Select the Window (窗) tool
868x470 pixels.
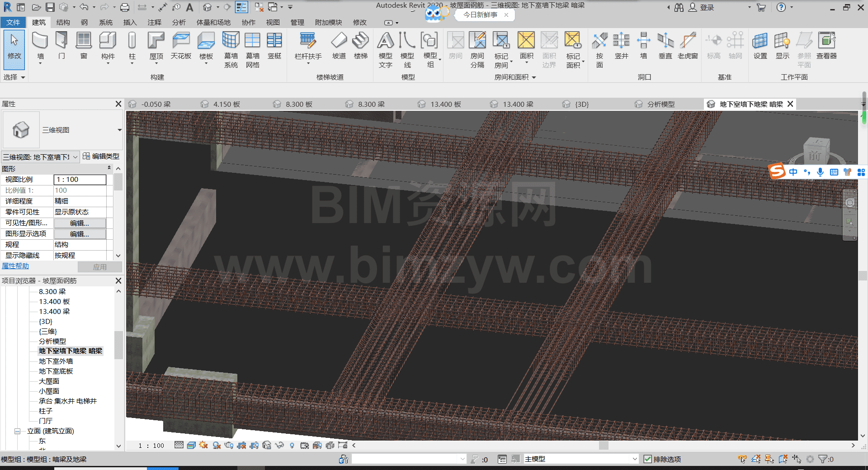click(84, 46)
